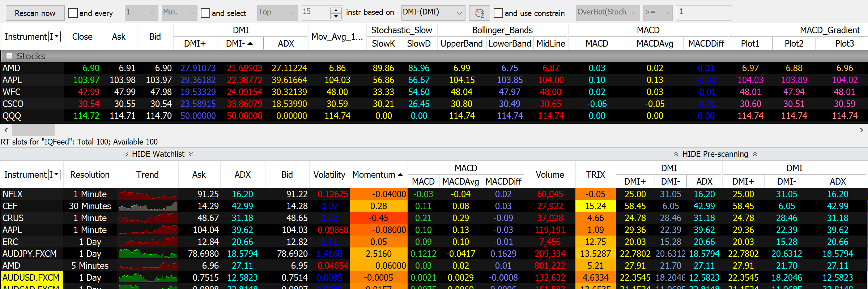Click the horizontal scrollbar right arrow
This screenshot has width=868, height=289.
point(861,130)
